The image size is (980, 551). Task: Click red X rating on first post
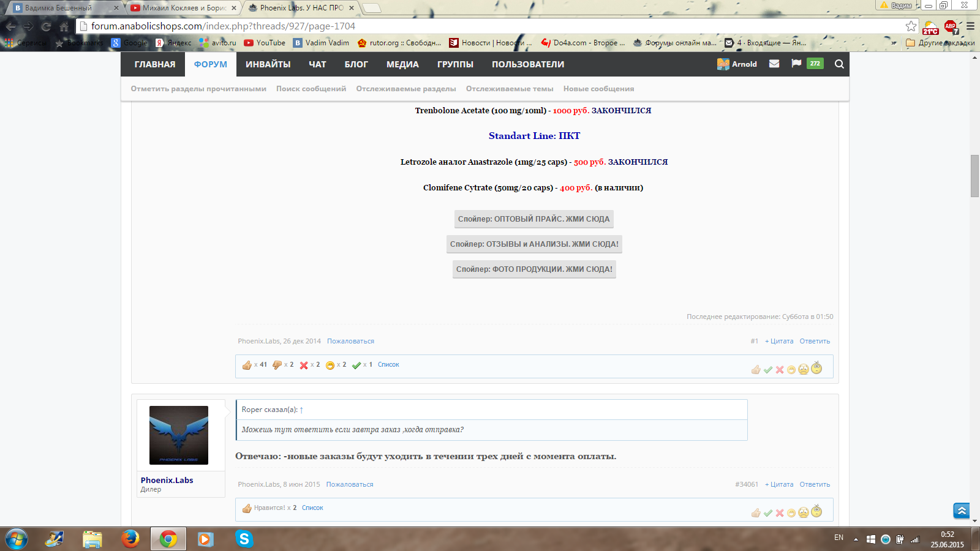coord(780,370)
